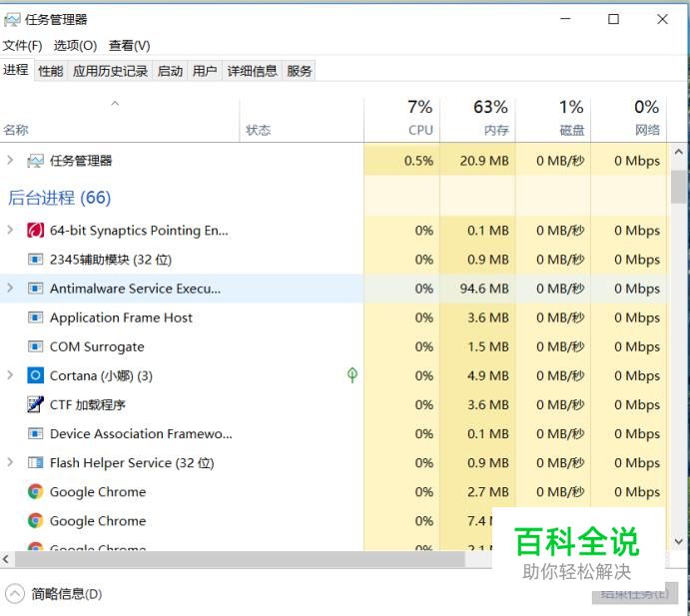The height and width of the screenshot is (616, 690).
Task: Click the Flash Helper Service icon
Action: coord(35,462)
